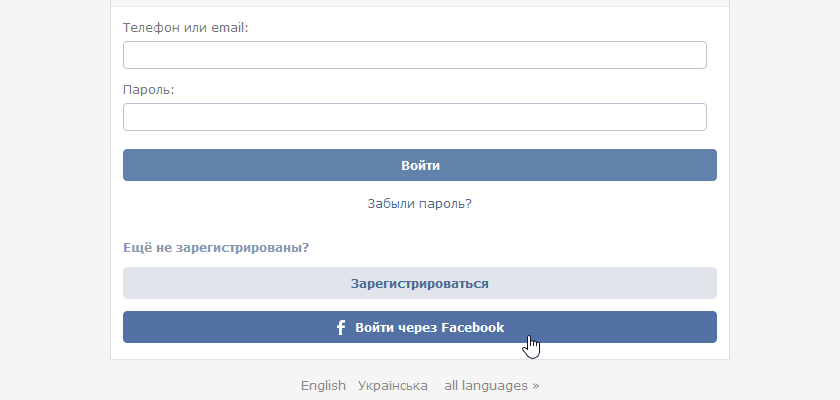This screenshot has height=400, width=840.
Task: Sign in via Войти через Facebook
Action: point(420,327)
